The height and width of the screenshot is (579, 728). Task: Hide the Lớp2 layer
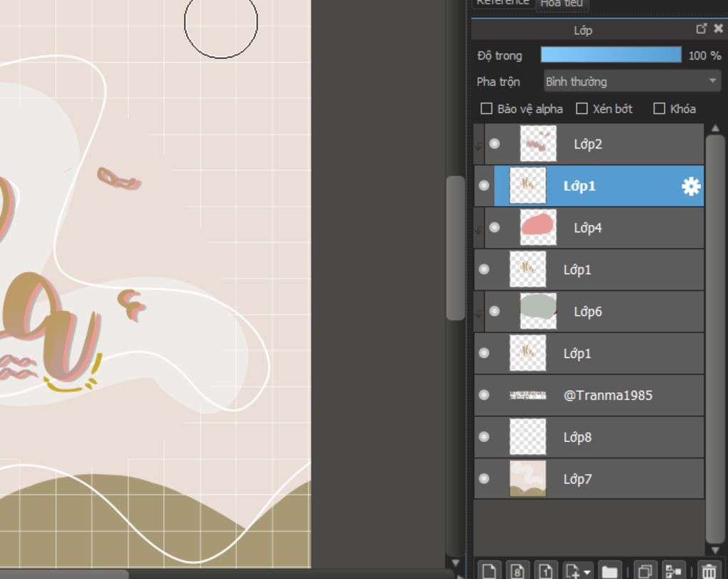[x=495, y=144]
